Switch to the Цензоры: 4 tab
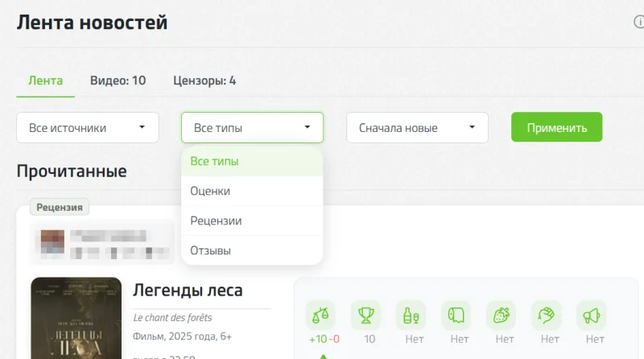Image resolution: width=644 pixels, height=359 pixels. [204, 80]
